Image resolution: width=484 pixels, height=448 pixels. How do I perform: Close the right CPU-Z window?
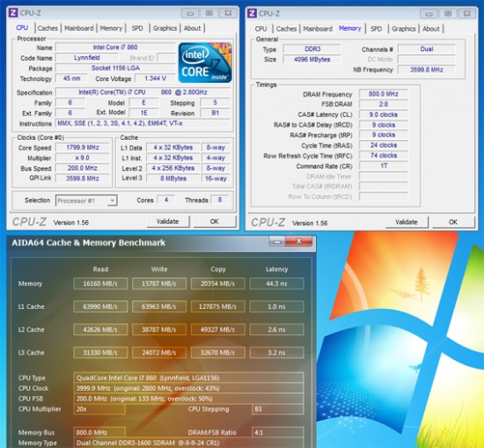pos(467,13)
